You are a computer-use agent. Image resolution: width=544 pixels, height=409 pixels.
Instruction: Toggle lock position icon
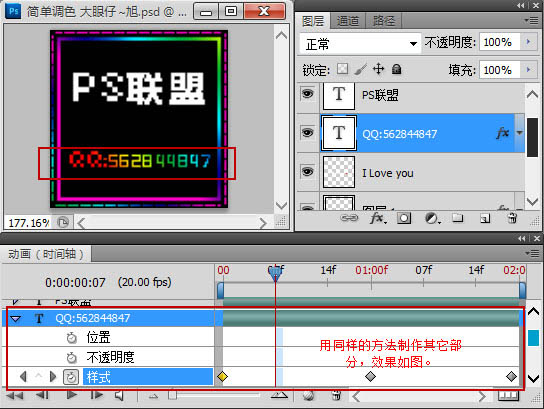click(378, 69)
